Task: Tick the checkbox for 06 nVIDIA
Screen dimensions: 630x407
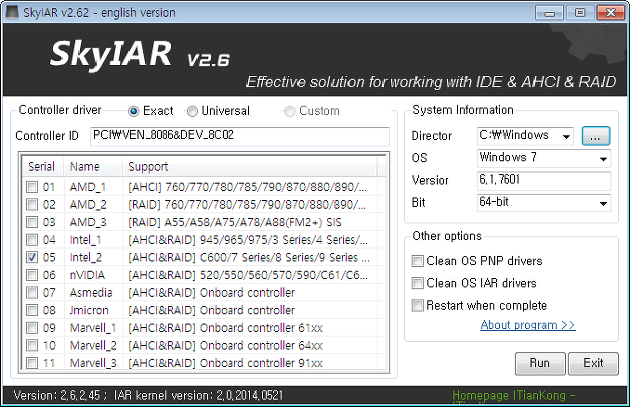Action: 32,275
